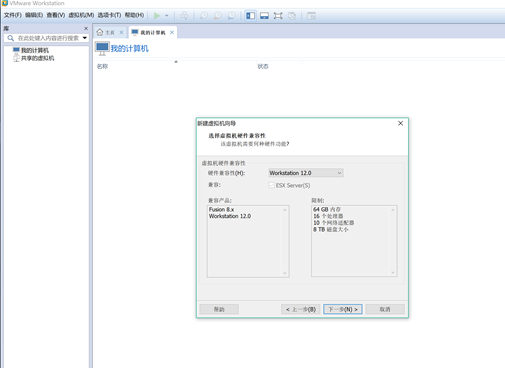Click the 10 个网络适配器 limitation entry
Screen dimensions: 505x368
(333, 223)
